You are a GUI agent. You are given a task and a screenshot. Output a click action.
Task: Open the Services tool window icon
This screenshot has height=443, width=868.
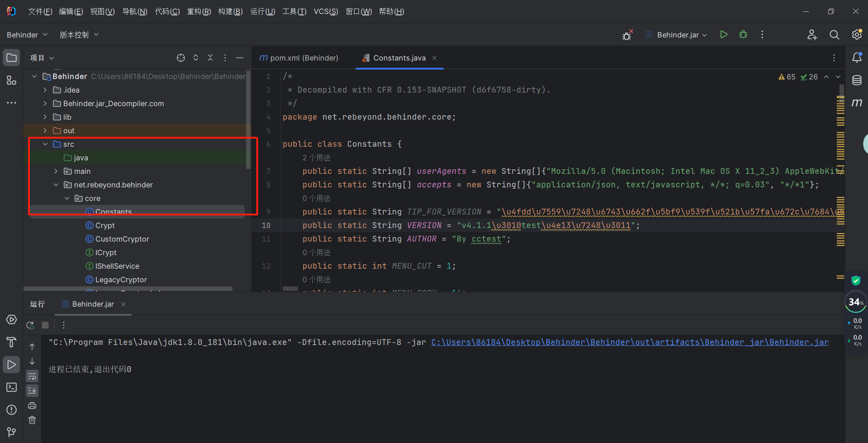(11, 320)
